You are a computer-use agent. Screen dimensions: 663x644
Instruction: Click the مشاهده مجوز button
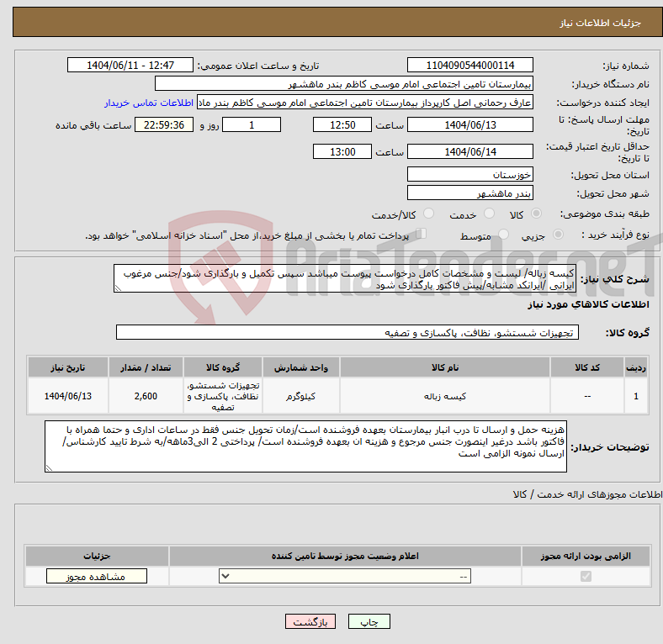97,577
